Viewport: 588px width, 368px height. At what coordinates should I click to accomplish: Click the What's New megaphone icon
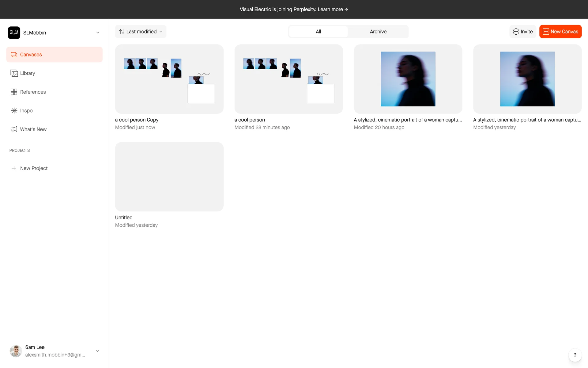(14, 129)
